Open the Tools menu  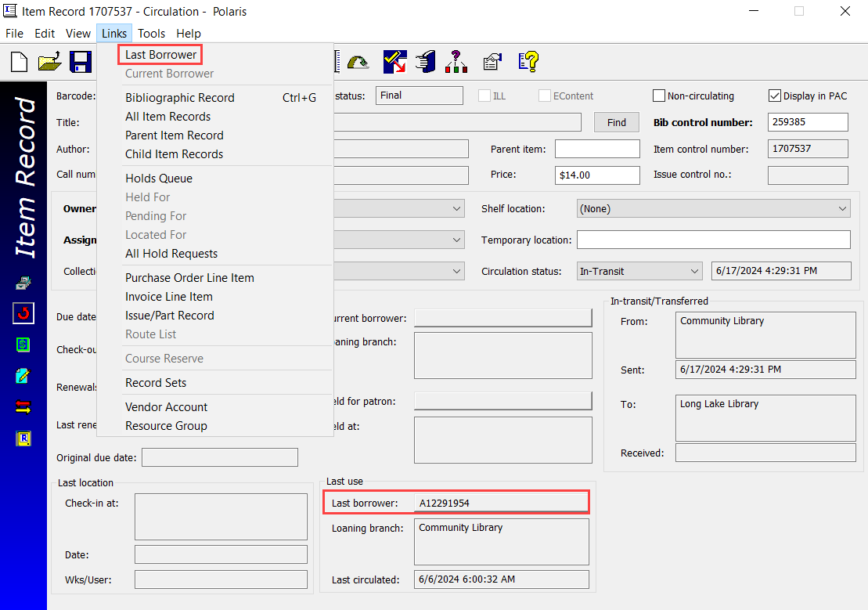pyautogui.click(x=151, y=34)
